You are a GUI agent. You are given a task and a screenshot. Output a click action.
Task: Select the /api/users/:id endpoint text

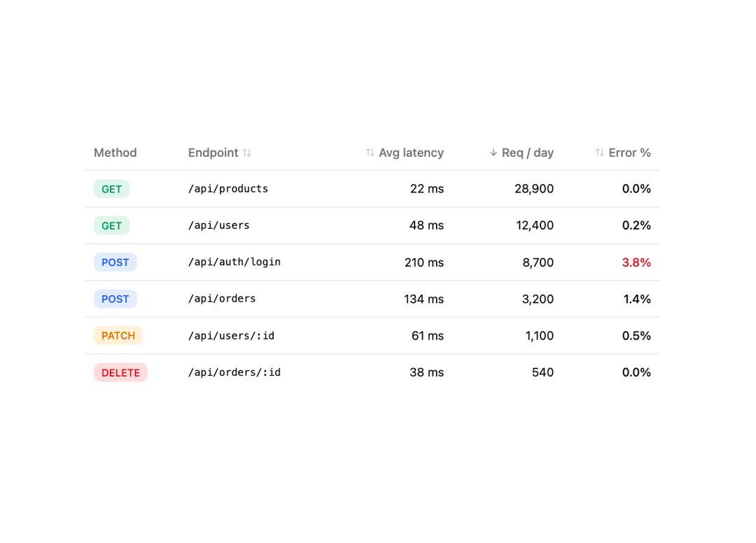pyautogui.click(x=232, y=336)
